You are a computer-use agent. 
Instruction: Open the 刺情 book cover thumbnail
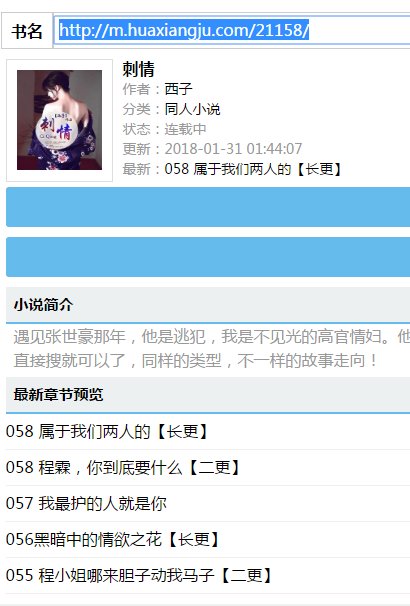click(x=60, y=120)
